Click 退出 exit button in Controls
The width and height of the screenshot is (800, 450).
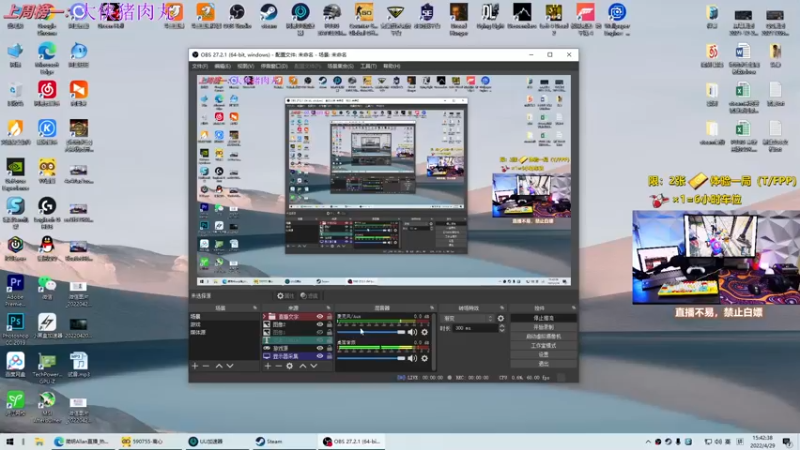[543, 364]
